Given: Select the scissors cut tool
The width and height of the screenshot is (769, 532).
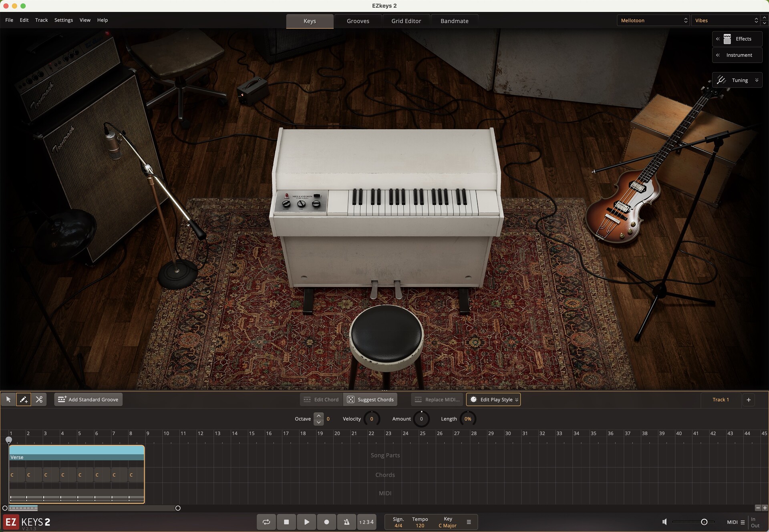Looking at the screenshot, I should coord(39,400).
